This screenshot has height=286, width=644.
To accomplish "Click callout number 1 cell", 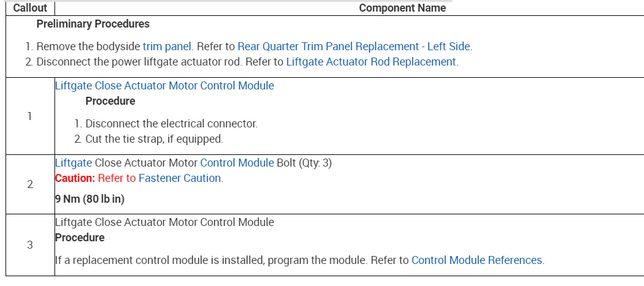I will tap(29, 116).
